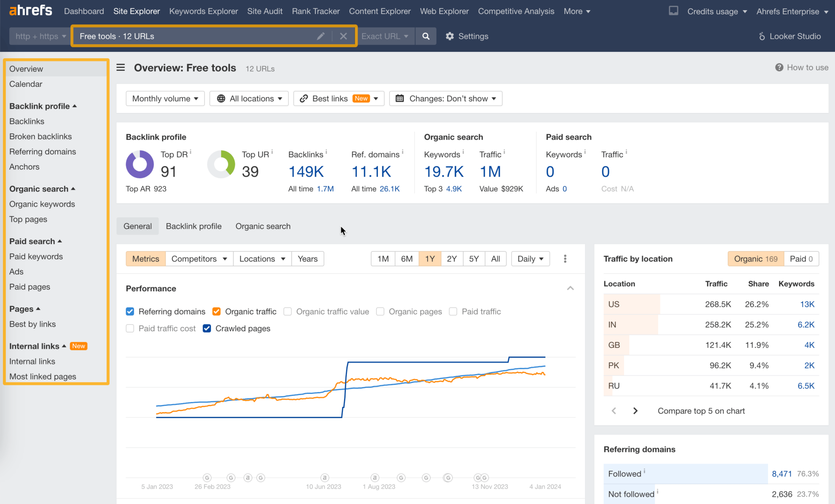
Task: Click the Keywords Explorer nav icon
Action: [x=203, y=11]
